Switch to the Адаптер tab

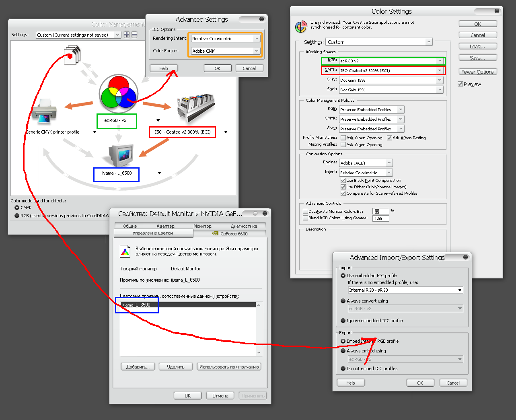(165, 226)
